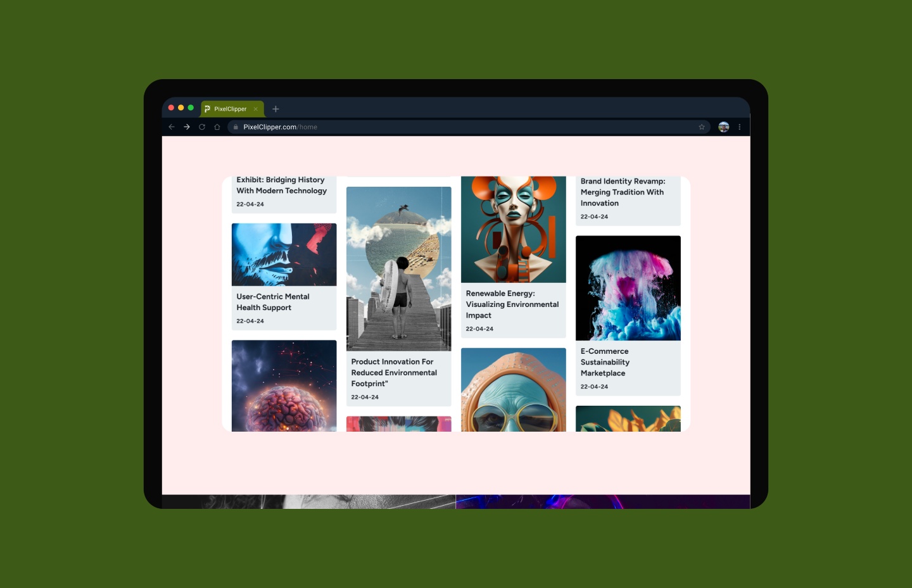This screenshot has height=588, width=912.
Task: Reload the page with the refresh icon
Action: 202,127
